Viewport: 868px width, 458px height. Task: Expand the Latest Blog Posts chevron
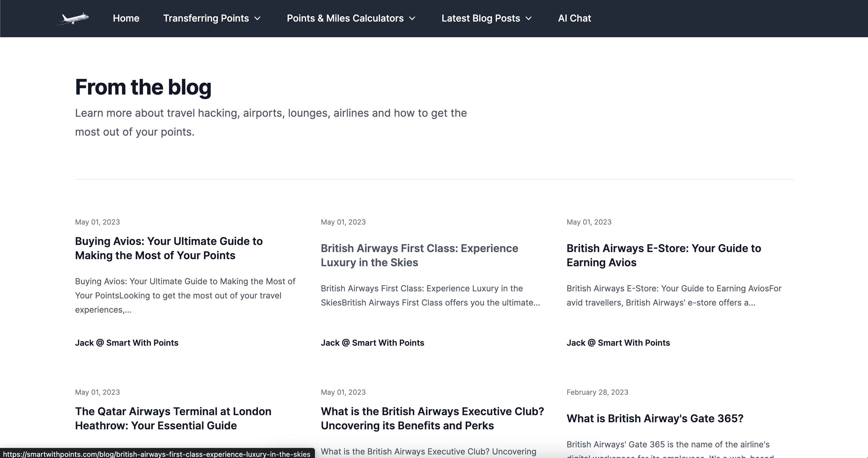point(528,19)
